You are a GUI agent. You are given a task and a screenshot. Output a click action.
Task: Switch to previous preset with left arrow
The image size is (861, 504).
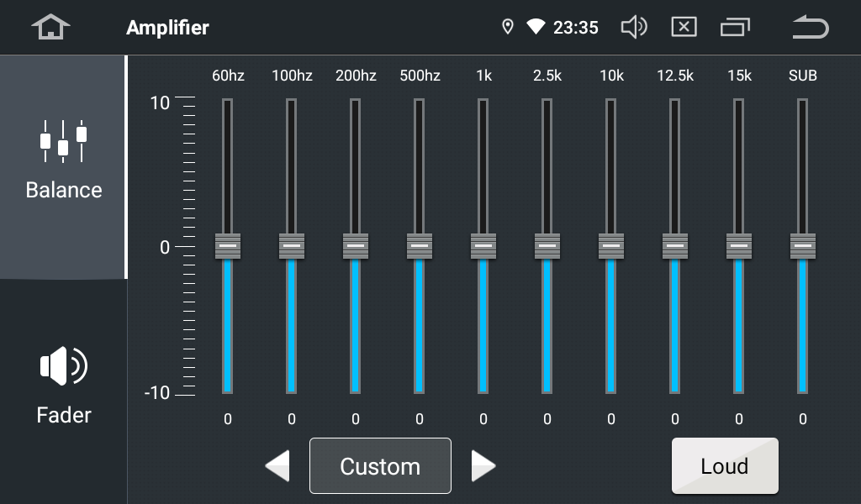[277, 466]
